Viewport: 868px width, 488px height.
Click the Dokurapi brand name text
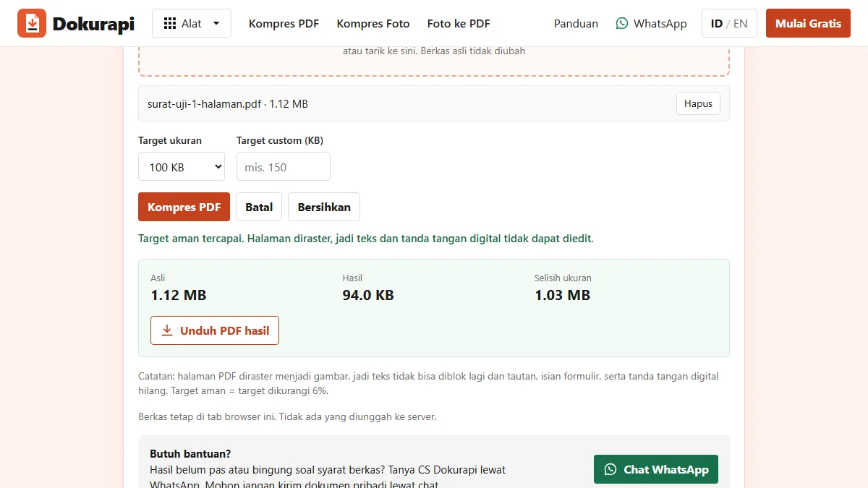tap(93, 24)
